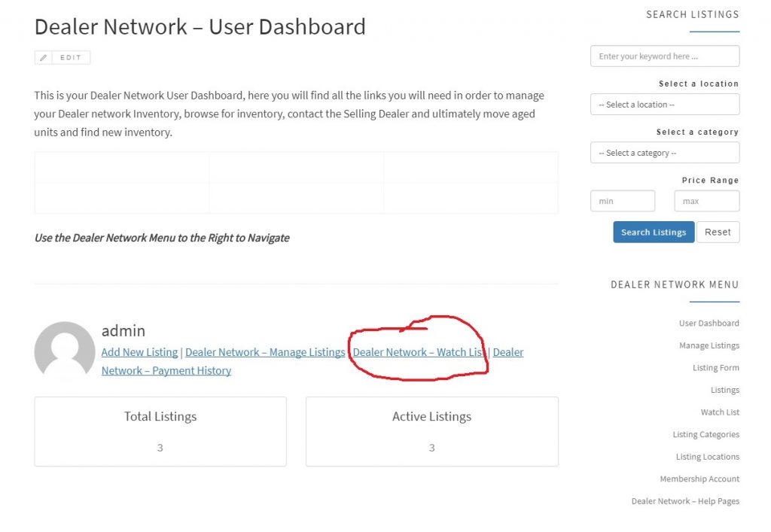Click the admin avatar image

(x=65, y=351)
